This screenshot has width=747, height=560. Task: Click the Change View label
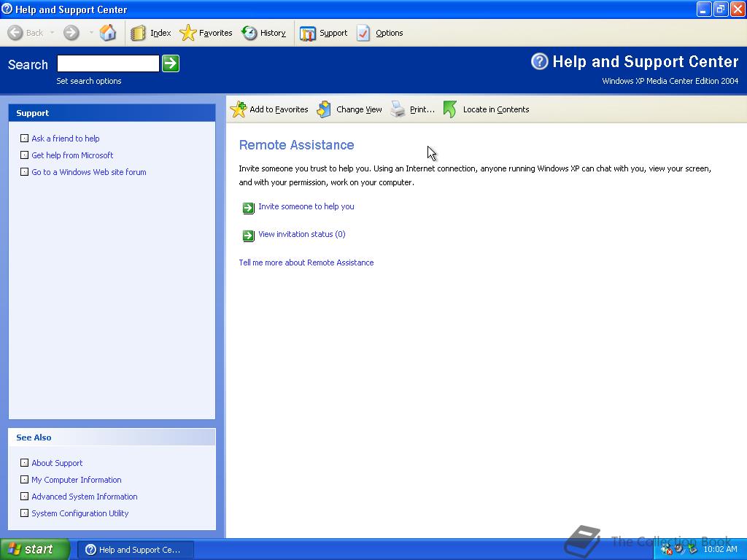(359, 109)
